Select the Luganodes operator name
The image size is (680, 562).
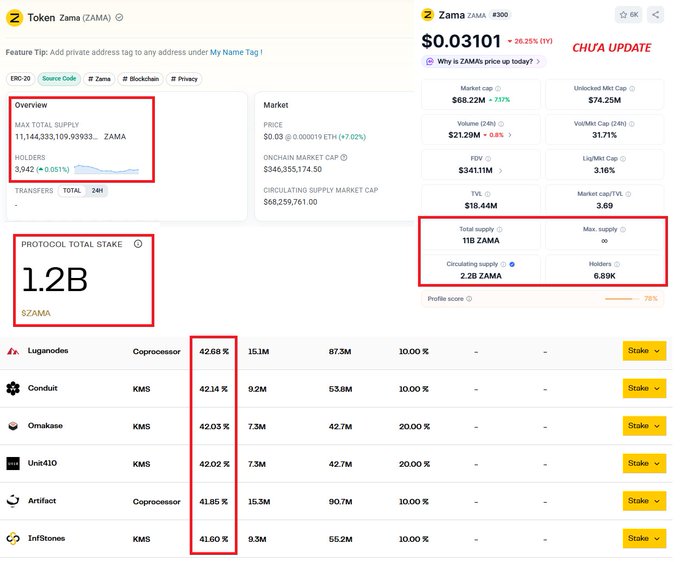(x=48, y=350)
